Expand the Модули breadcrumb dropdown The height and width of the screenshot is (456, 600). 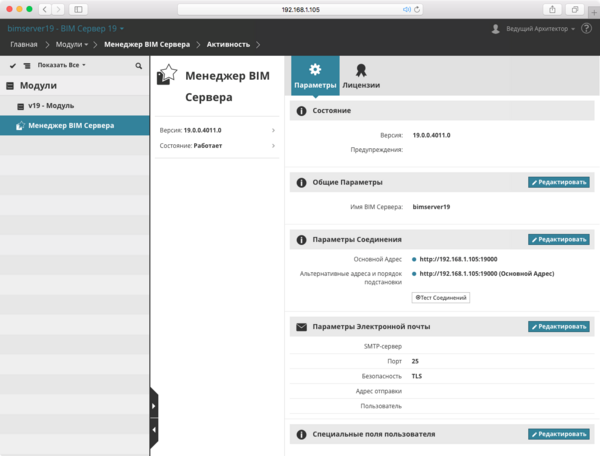coord(72,44)
